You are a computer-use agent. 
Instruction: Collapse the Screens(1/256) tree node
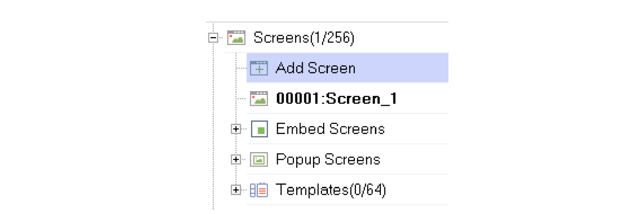coord(213,38)
